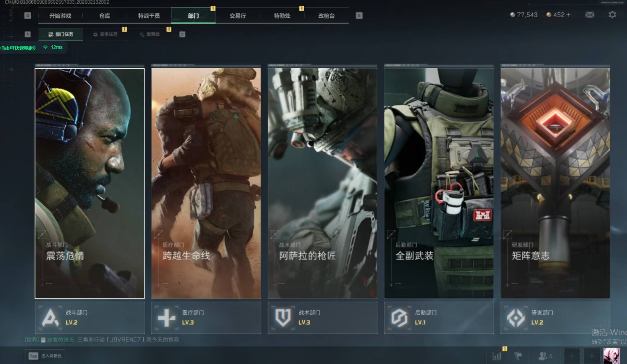Click the second empty teammate plus slot
The height and width of the screenshot is (364, 627).
(x=591, y=356)
